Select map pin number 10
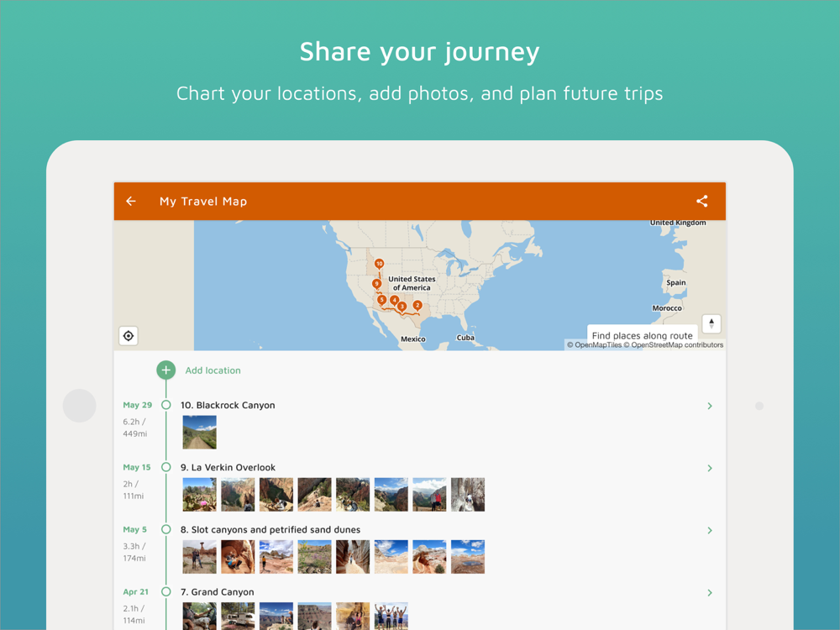 380,264
